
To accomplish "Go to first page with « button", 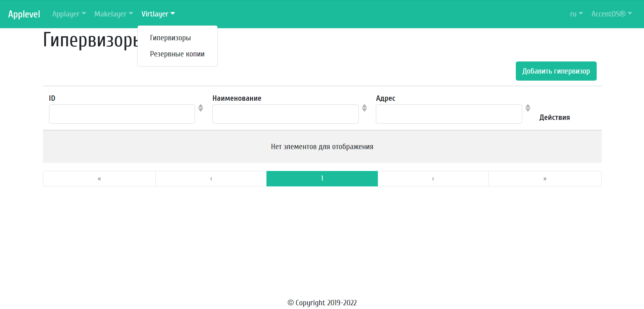I will (99, 179).
